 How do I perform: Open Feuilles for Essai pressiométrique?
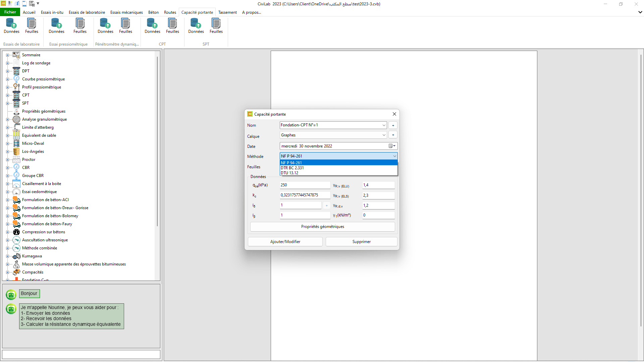(80, 26)
